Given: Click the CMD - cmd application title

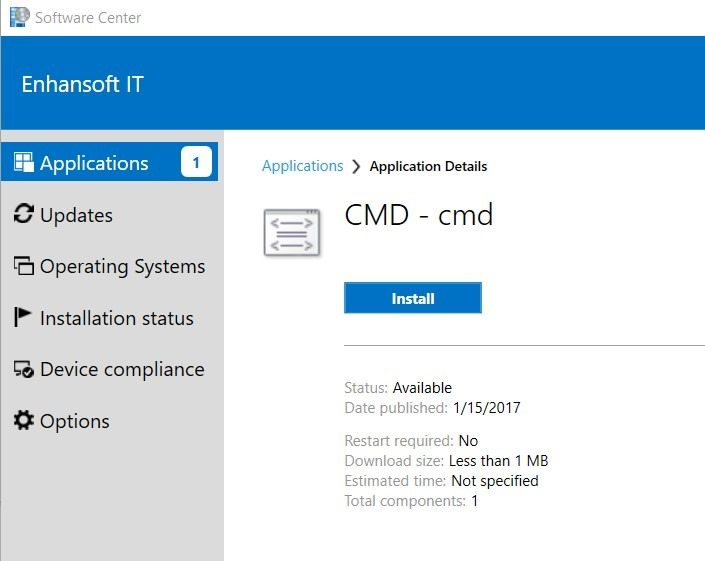Looking at the screenshot, I should 419,215.
